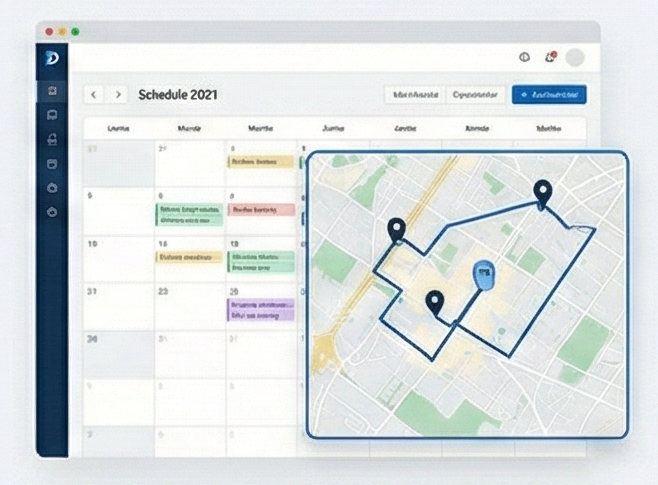Check notifications via the bell icon

click(549, 58)
